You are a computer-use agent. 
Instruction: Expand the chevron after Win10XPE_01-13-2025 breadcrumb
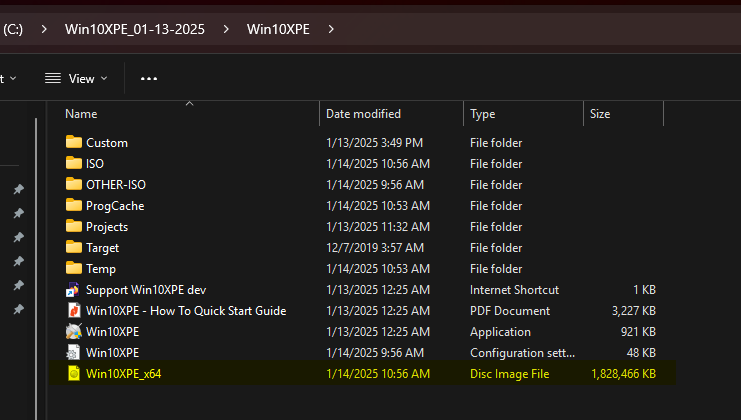point(226,29)
